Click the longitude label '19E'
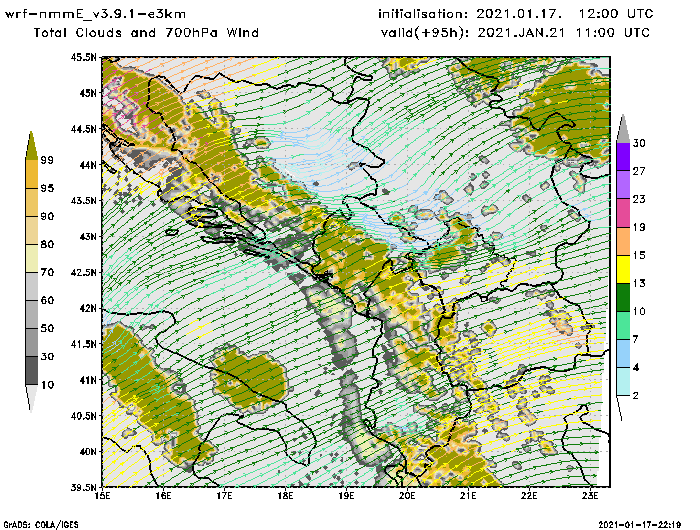The width and height of the screenshot is (700, 530). click(x=346, y=496)
